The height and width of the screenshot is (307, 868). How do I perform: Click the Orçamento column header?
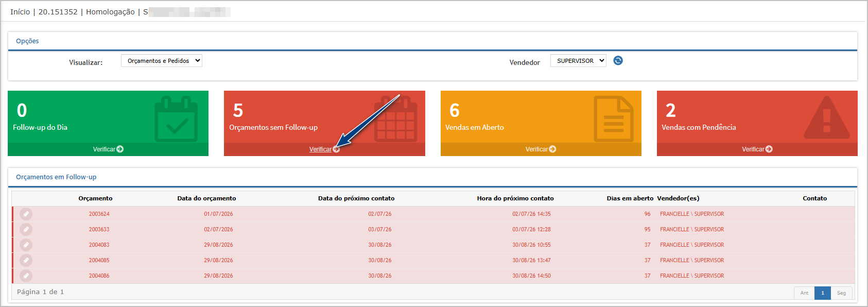[95, 198]
